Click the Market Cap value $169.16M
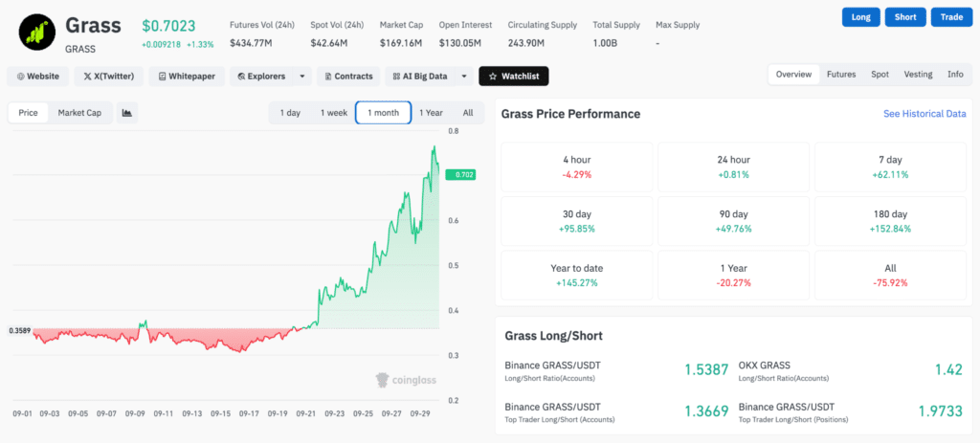Image resolution: width=980 pixels, height=443 pixels. (x=401, y=43)
